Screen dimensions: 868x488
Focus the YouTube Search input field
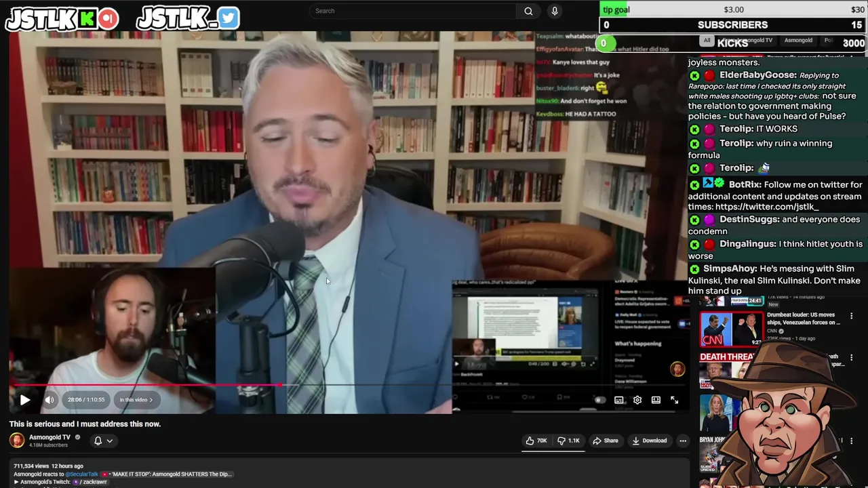(x=412, y=11)
